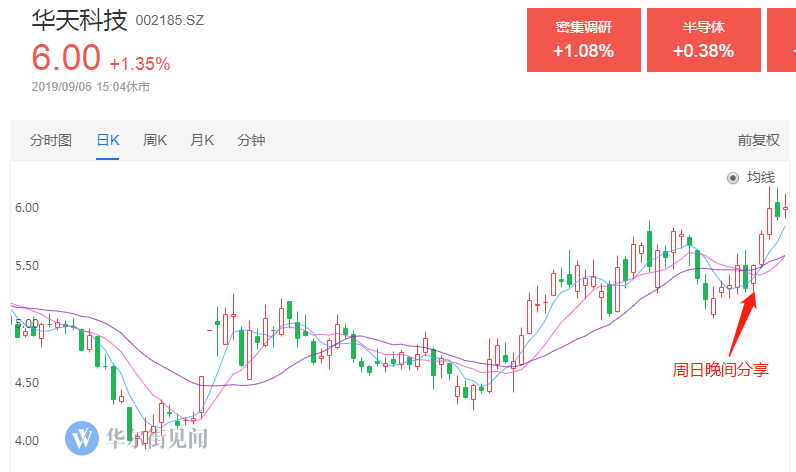Click the 4.50 y-axis price label

tap(27, 383)
